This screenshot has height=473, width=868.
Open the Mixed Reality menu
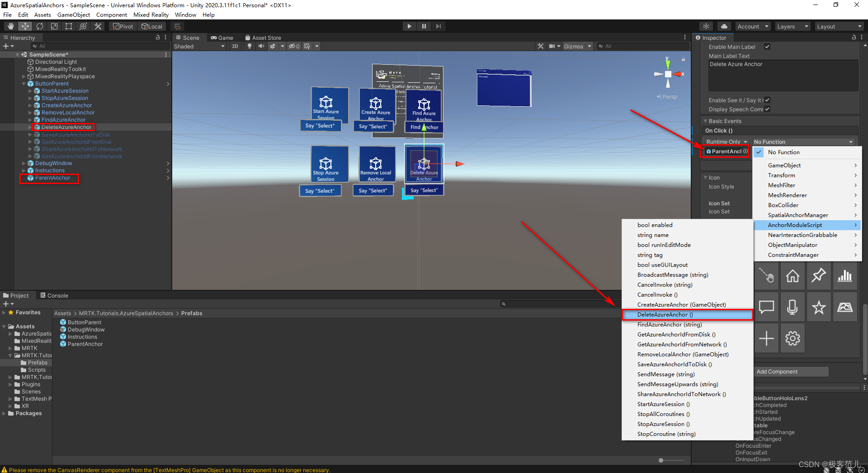[x=151, y=14]
